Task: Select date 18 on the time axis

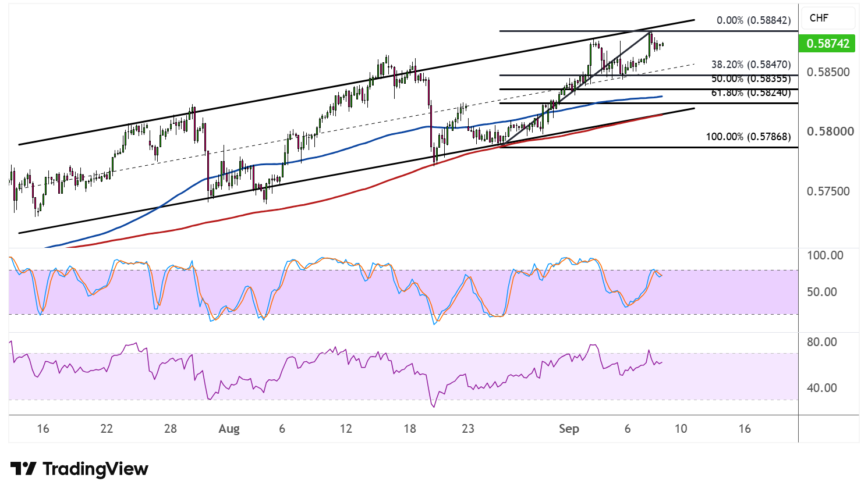Action: tap(410, 429)
